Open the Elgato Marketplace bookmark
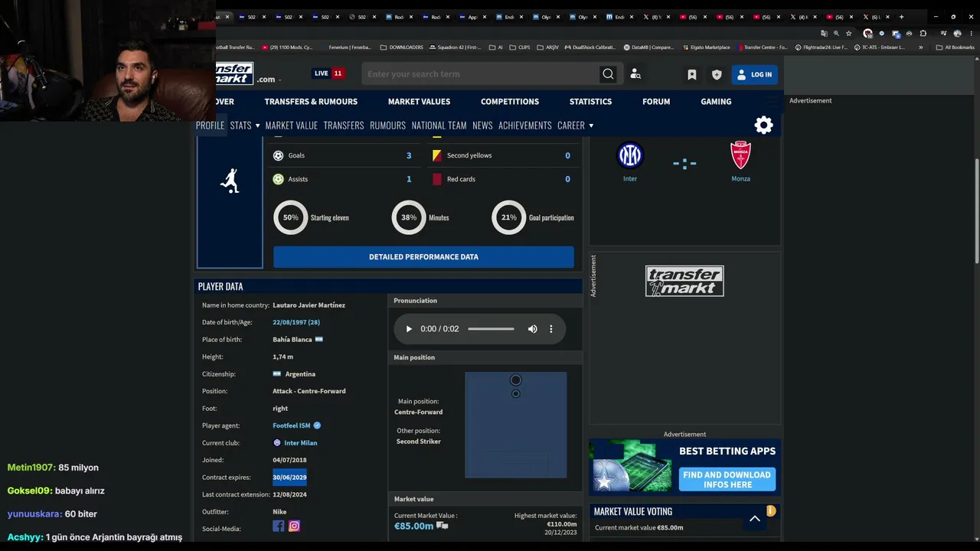 coord(705,47)
